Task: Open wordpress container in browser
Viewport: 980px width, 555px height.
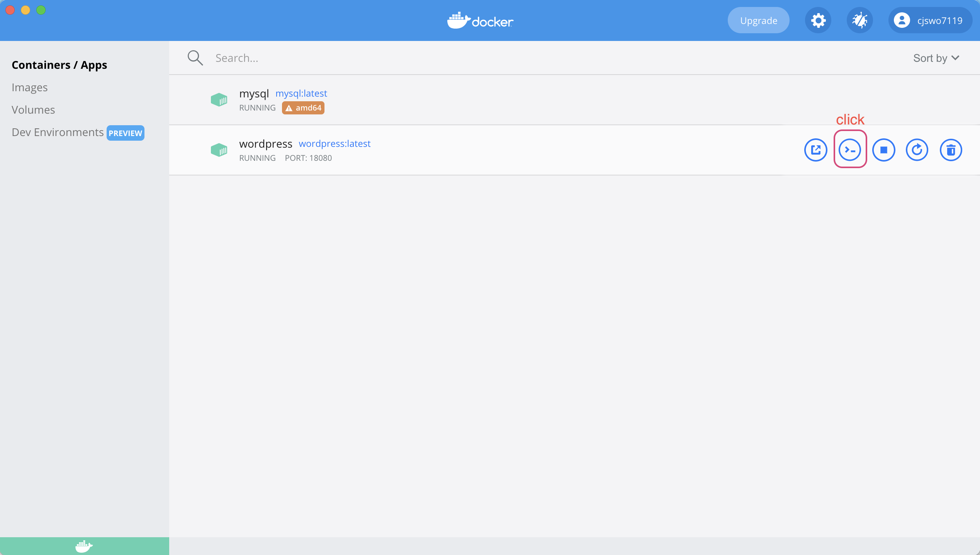Action: coord(815,150)
